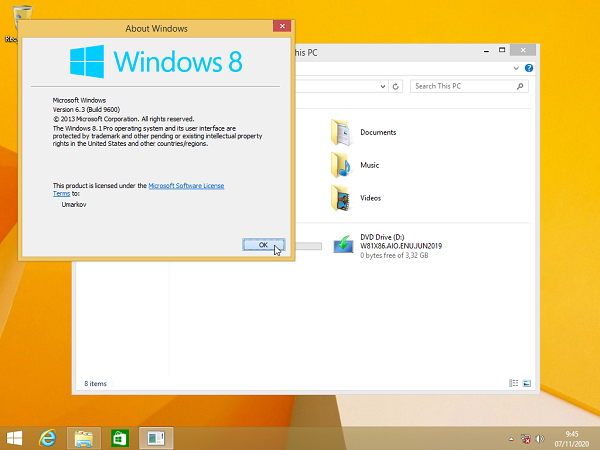600x450 pixels.
Task: Click the Windows Start button
Action: click(x=15, y=437)
